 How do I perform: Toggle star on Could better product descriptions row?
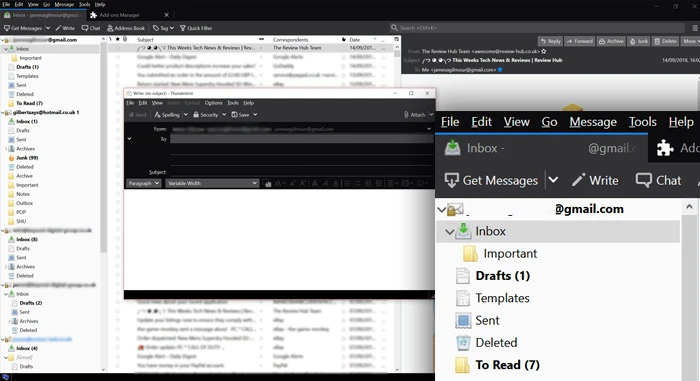tap(118, 66)
